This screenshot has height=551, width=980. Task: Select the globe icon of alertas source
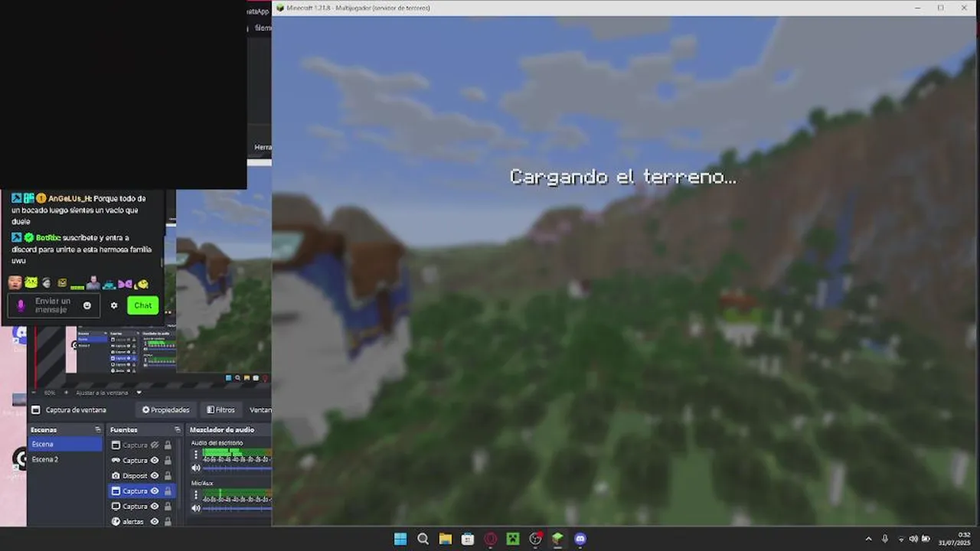click(x=116, y=522)
